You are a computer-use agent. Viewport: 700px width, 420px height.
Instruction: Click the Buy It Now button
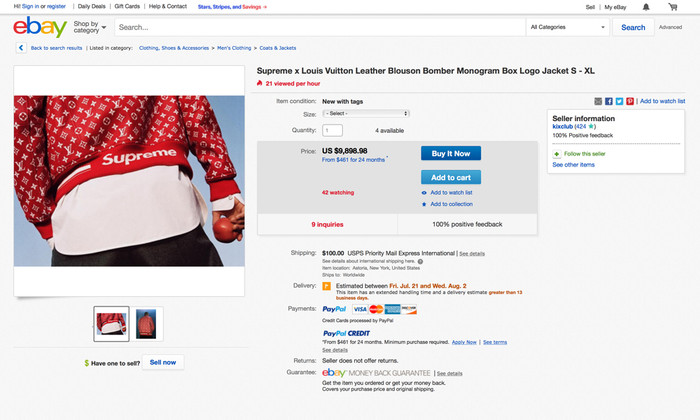451,153
